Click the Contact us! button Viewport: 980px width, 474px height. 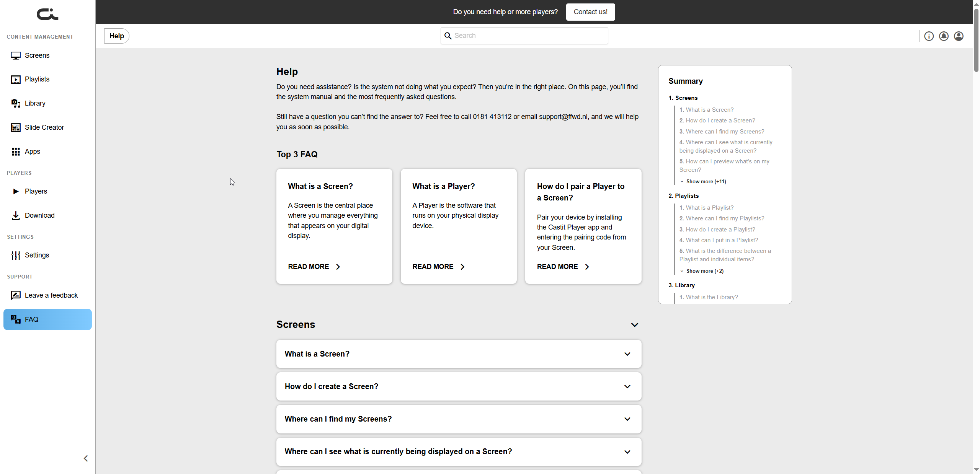(x=590, y=12)
